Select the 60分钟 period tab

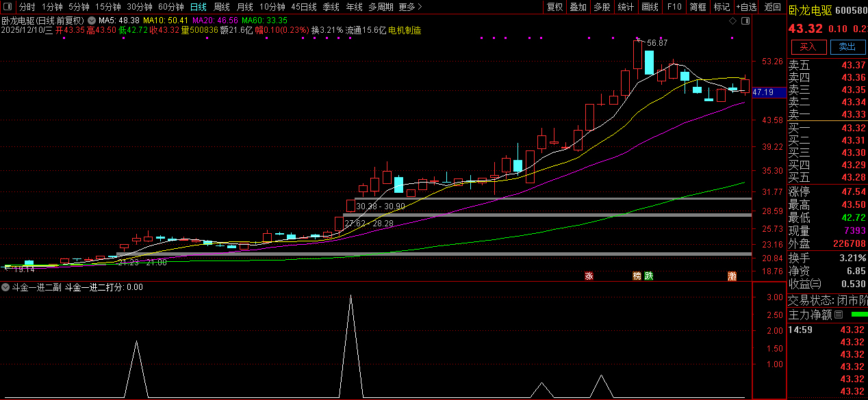[x=170, y=7]
